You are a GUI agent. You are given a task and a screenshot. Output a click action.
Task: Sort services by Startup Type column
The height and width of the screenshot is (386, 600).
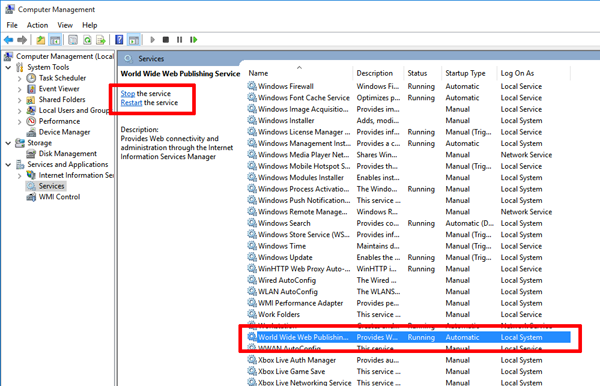coord(465,73)
